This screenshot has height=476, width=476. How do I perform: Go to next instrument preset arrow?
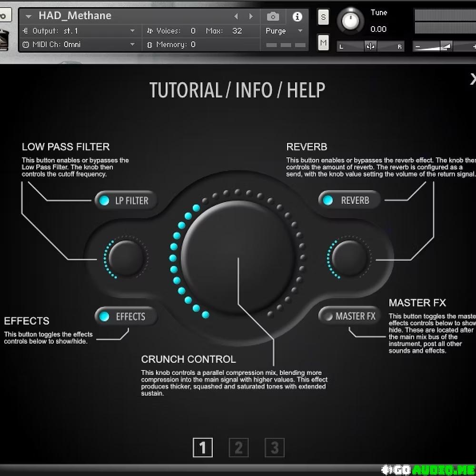pyautogui.click(x=251, y=17)
